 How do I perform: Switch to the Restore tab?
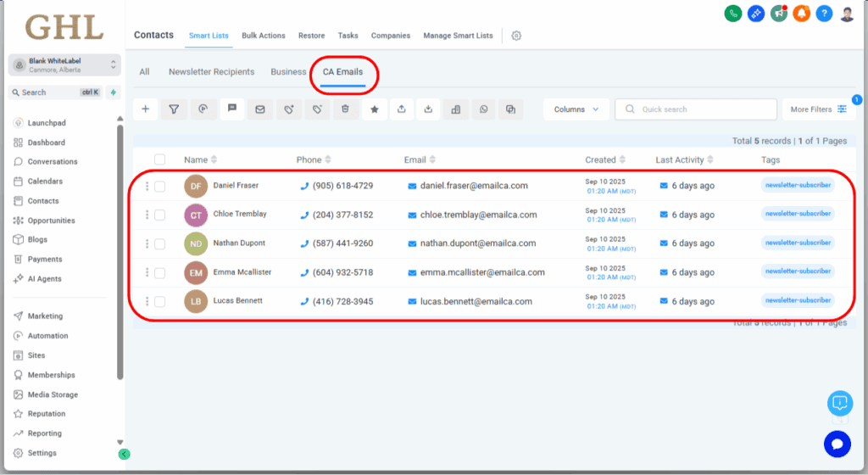pos(312,36)
